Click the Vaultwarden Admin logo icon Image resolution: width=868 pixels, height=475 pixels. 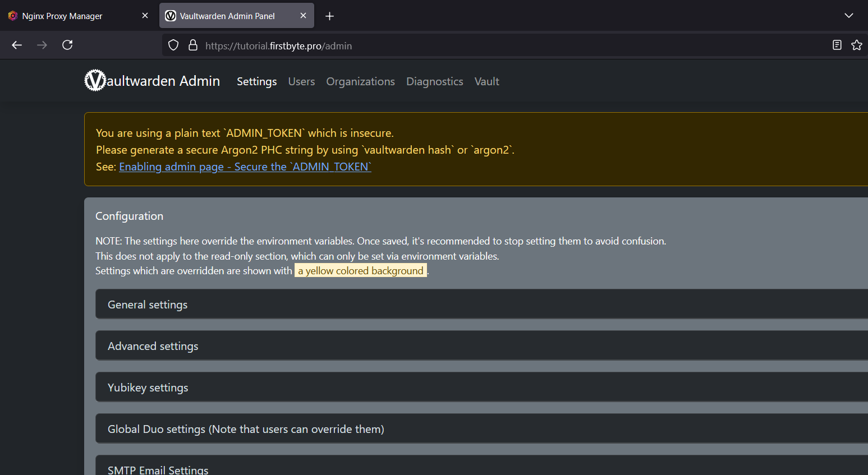[x=95, y=81]
